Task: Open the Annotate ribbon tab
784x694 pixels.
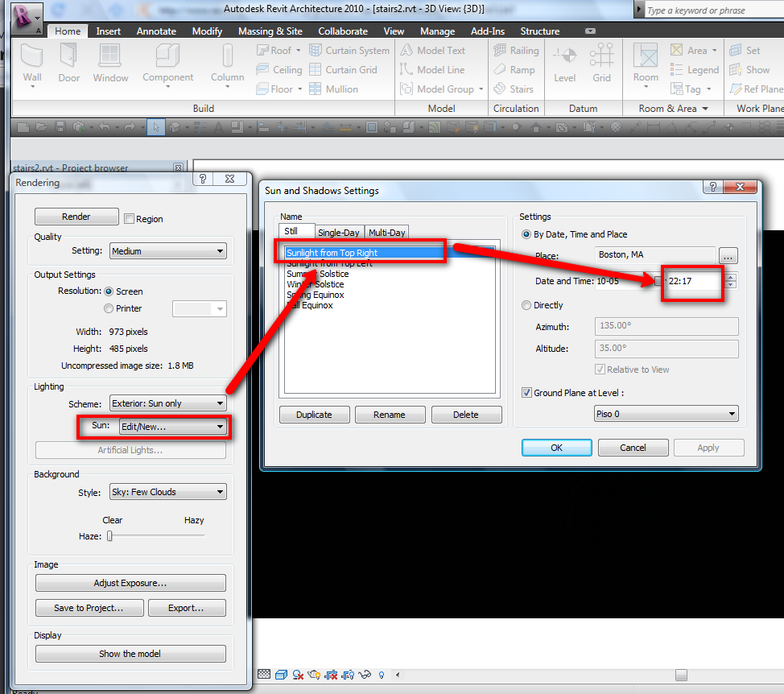Action: click(x=156, y=31)
